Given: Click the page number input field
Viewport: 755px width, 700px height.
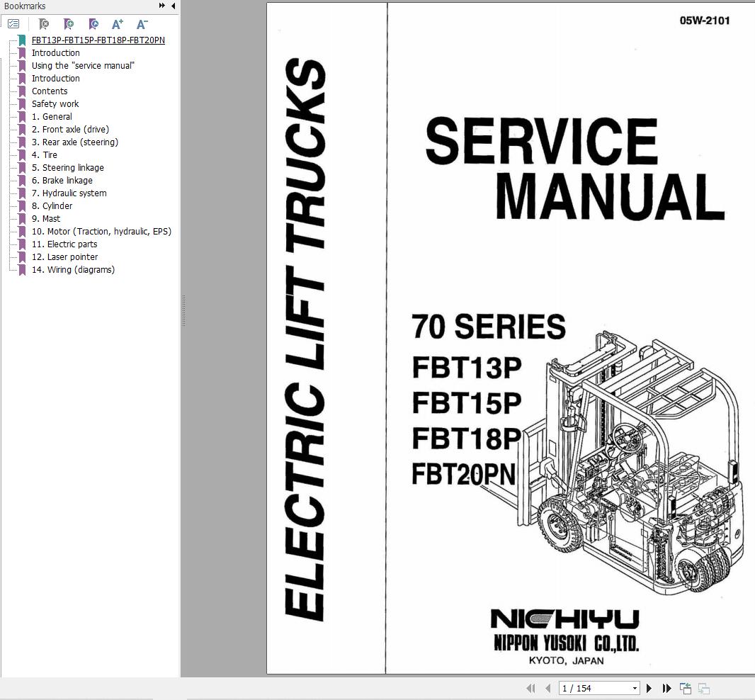Looking at the screenshot, I should [x=592, y=688].
